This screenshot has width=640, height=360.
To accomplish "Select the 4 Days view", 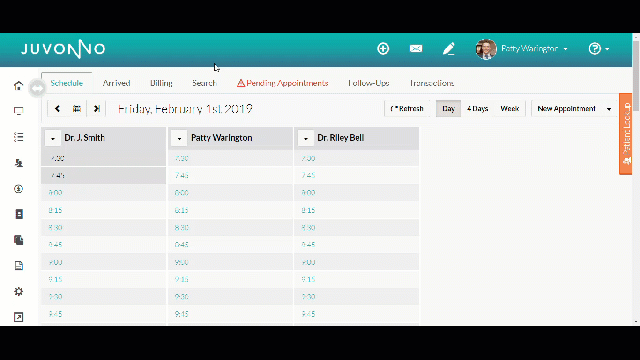I will click(477, 109).
